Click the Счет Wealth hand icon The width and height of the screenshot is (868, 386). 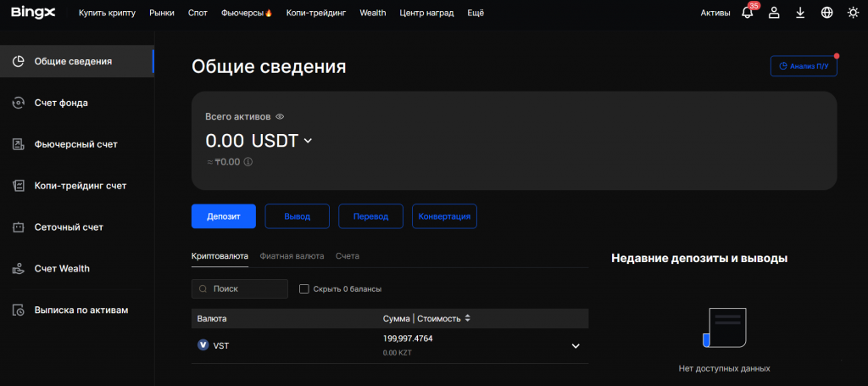[x=19, y=269]
